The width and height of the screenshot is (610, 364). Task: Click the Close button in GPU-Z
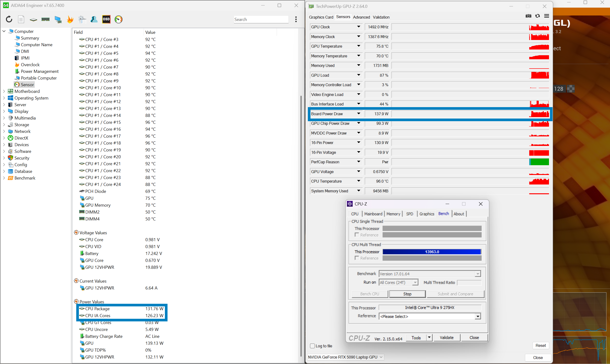coord(538,358)
